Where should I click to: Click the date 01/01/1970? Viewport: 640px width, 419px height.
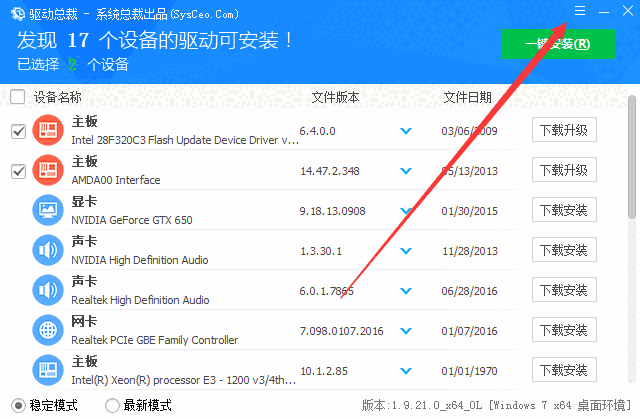click(x=469, y=371)
